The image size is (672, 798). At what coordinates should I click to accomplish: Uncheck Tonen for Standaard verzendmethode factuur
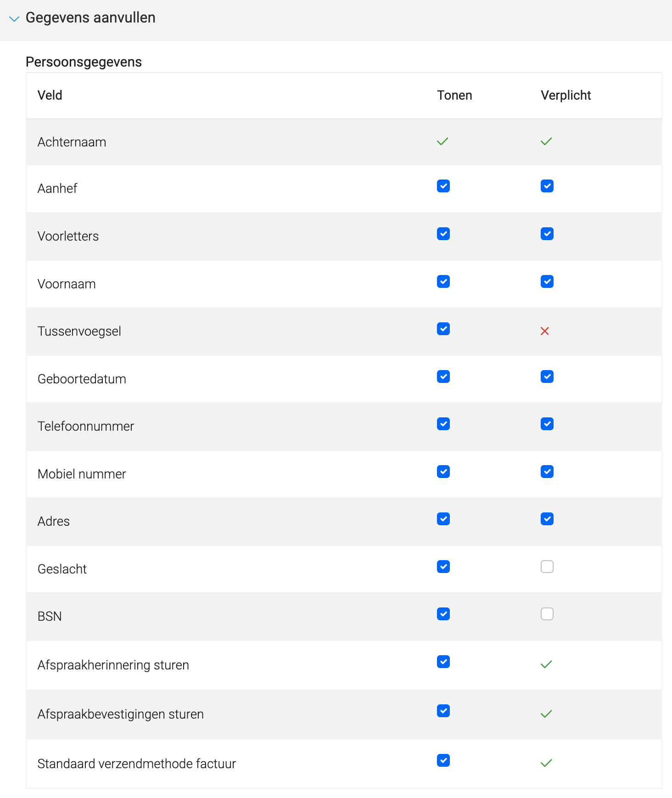point(443,760)
